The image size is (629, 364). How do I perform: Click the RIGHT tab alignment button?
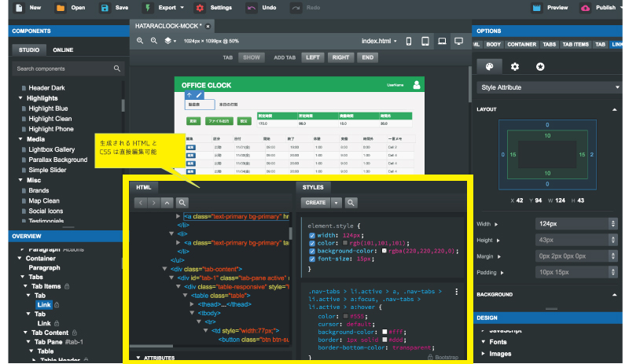tap(340, 57)
